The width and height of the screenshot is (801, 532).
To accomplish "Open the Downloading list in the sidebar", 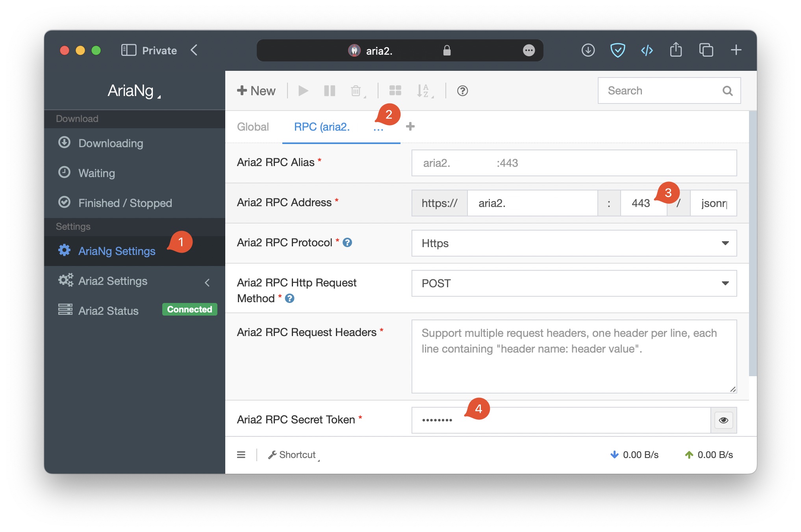I will (x=111, y=143).
